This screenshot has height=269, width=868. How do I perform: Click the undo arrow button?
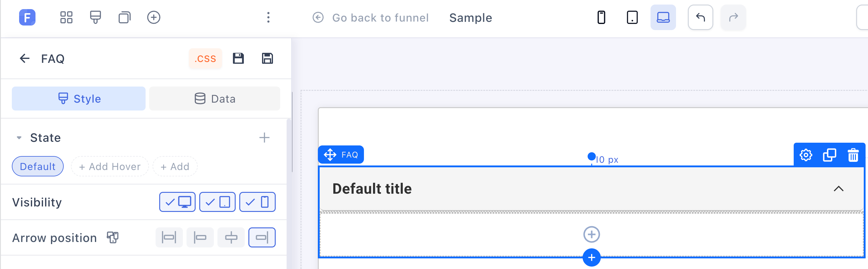coord(700,18)
